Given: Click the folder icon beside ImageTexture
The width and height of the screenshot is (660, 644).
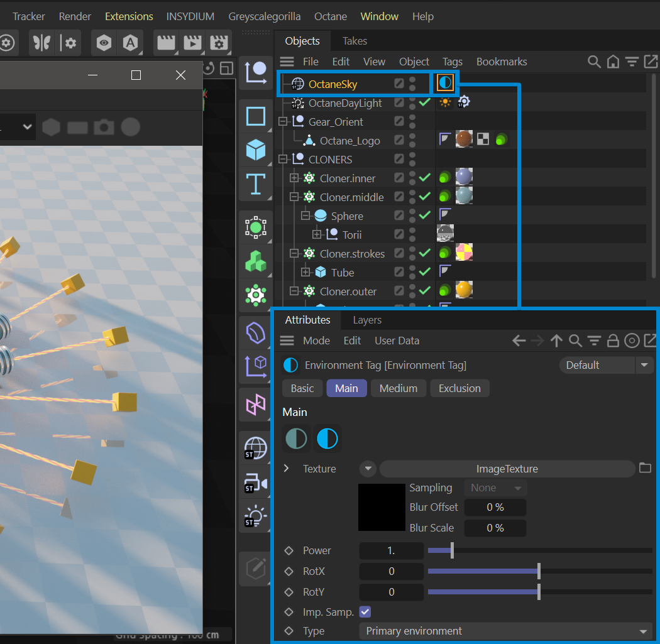Looking at the screenshot, I should (645, 468).
